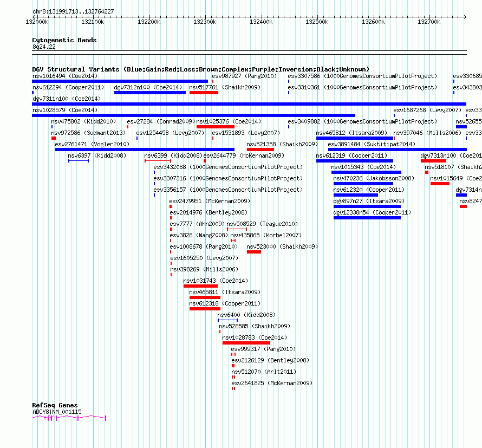Open nsv398269 (Mills2006) label
Viewport: 482px width, 448px height.
204,269
